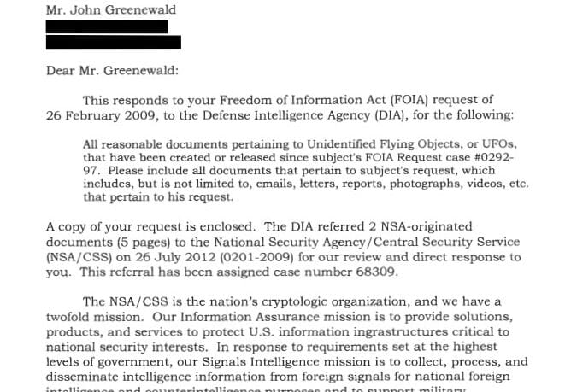This screenshot has width=571, height=392.
Task: Click the name 'Mr. John Greenewald' at top
Action: pyautogui.click(x=110, y=11)
